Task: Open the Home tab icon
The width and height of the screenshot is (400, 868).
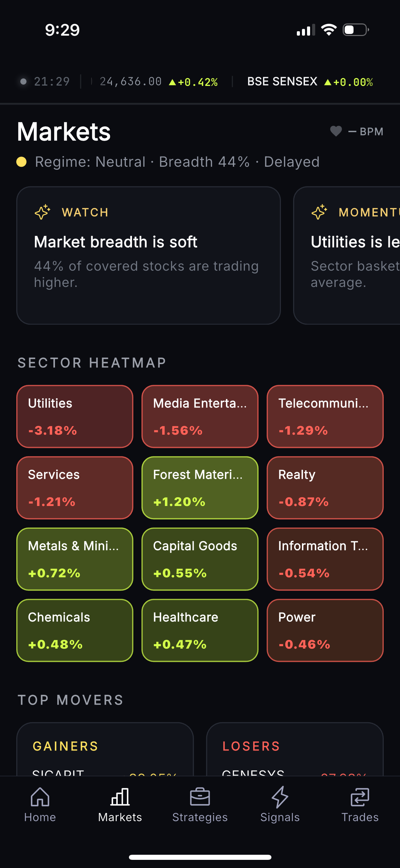Action: point(40,797)
